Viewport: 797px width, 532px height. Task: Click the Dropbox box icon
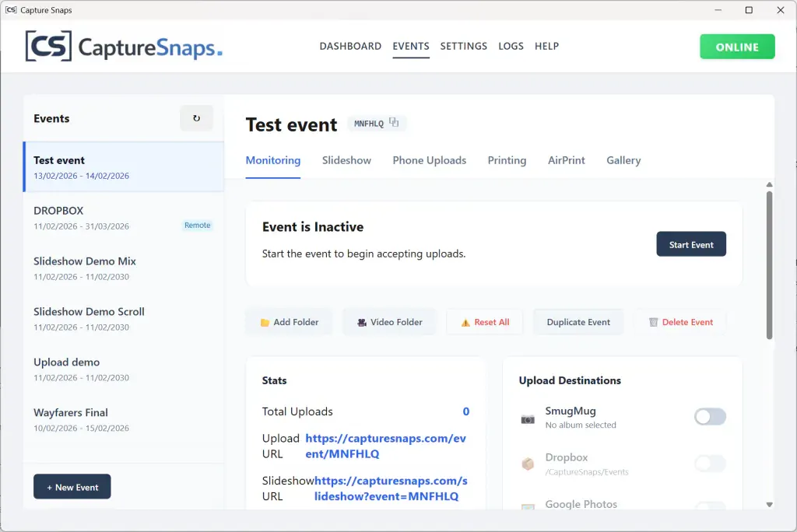point(528,464)
